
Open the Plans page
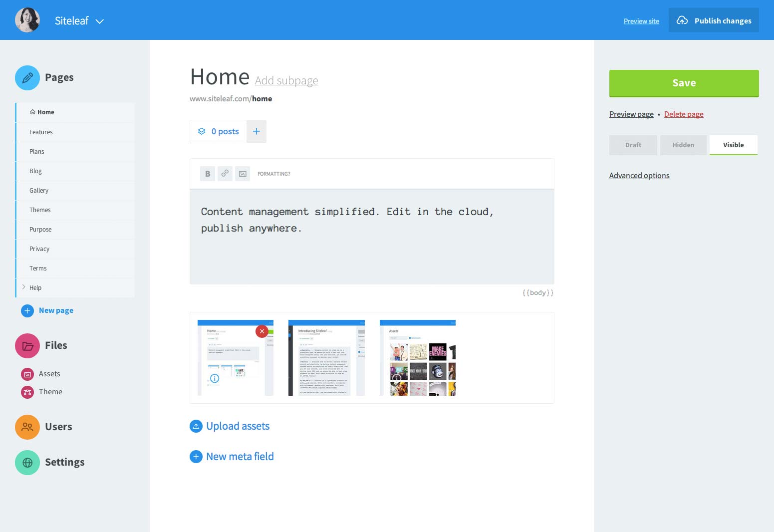(75, 152)
